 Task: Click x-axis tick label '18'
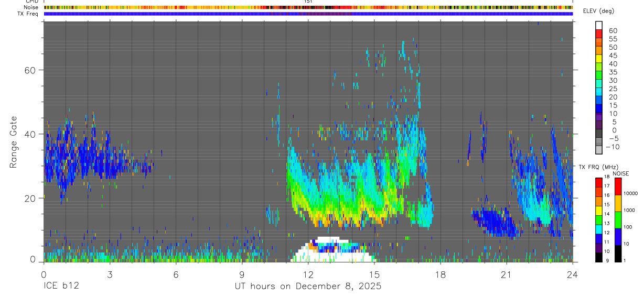tap(440, 274)
